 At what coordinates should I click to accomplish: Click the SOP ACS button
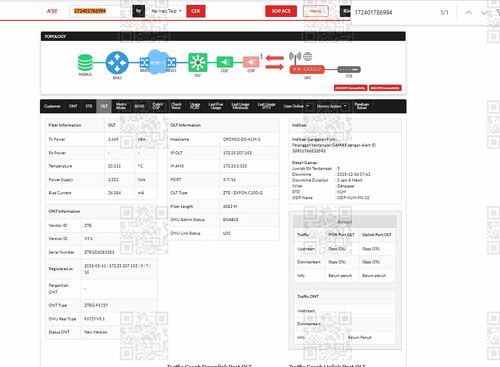pyautogui.click(x=281, y=11)
